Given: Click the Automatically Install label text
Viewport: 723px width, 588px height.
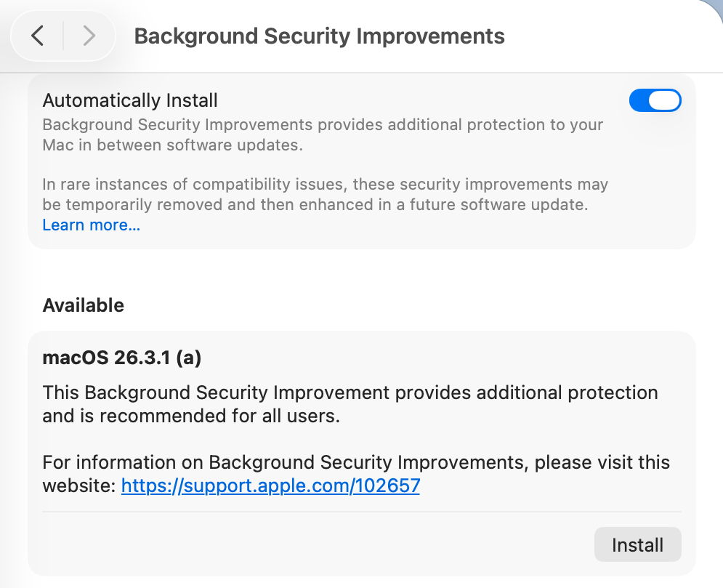Looking at the screenshot, I should 130,100.
